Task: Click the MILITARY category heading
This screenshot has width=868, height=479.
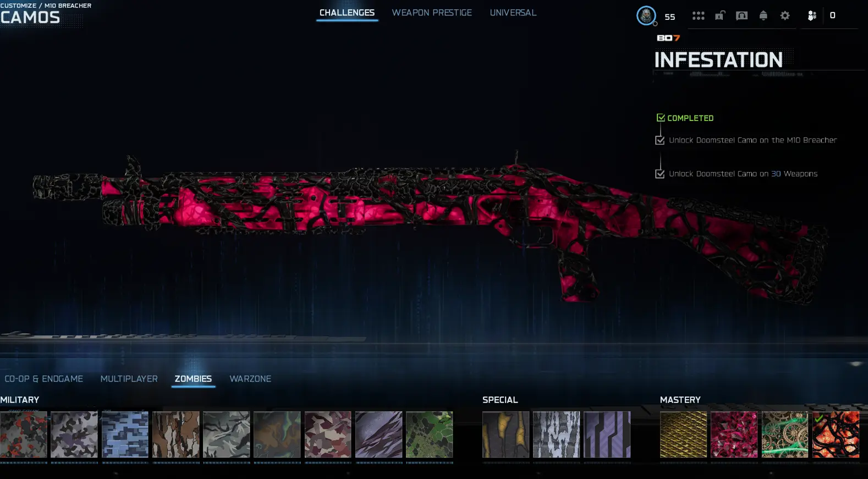Action: pyautogui.click(x=20, y=400)
